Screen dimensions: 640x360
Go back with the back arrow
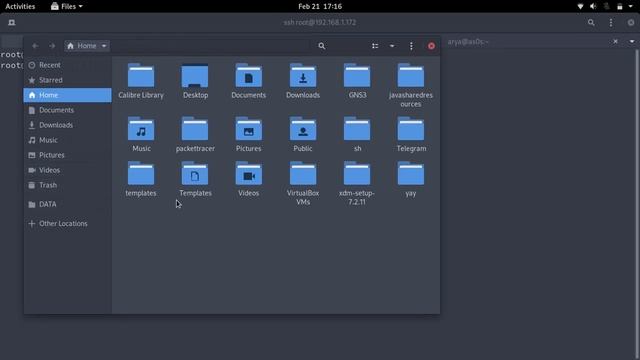[35, 46]
